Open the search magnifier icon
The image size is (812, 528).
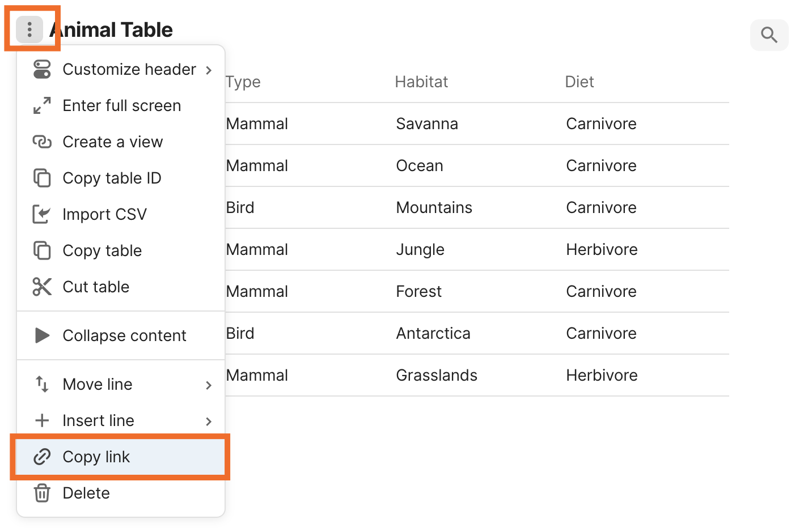769,35
